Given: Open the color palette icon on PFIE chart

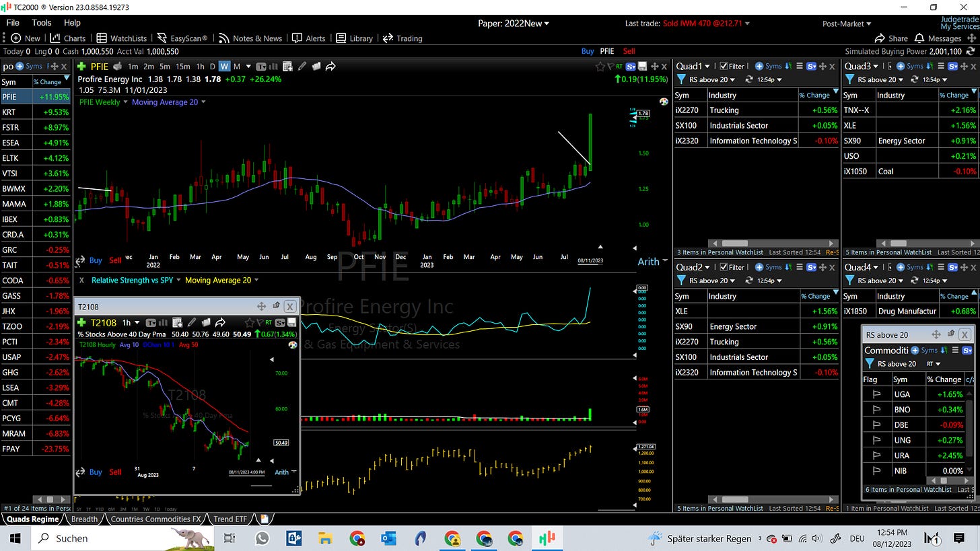Looking at the screenshot, I should [x=664, y=102].
